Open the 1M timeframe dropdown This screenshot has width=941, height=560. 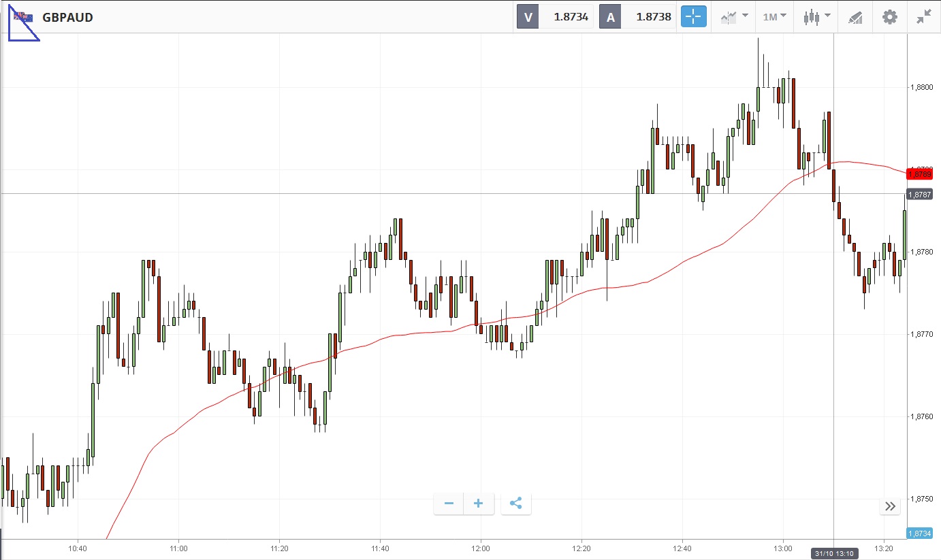pos(774,17)
